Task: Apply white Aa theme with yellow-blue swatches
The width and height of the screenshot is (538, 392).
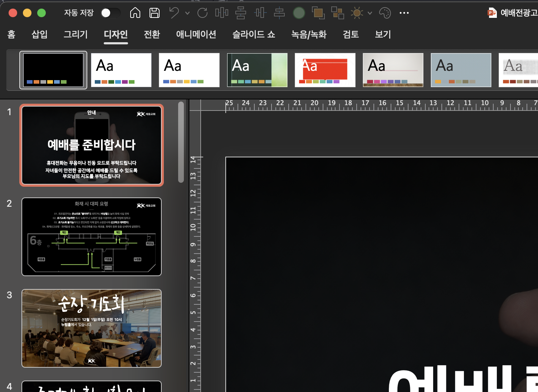Action: coord(189,70)
